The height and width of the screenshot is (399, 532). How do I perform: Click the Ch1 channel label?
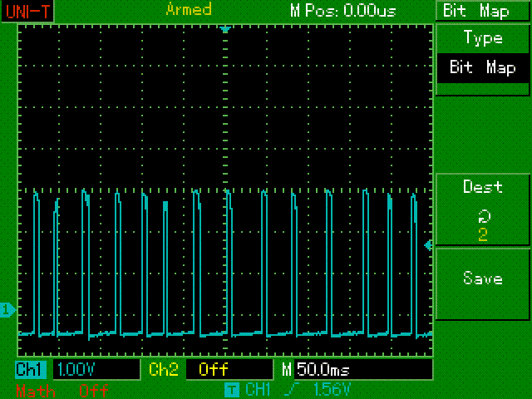(x=30, y=369)
